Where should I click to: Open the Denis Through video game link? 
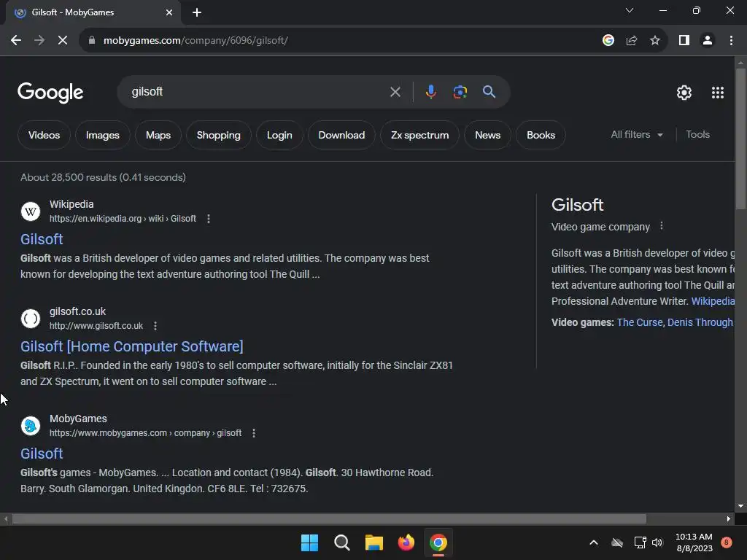click(x=700, y=322)
